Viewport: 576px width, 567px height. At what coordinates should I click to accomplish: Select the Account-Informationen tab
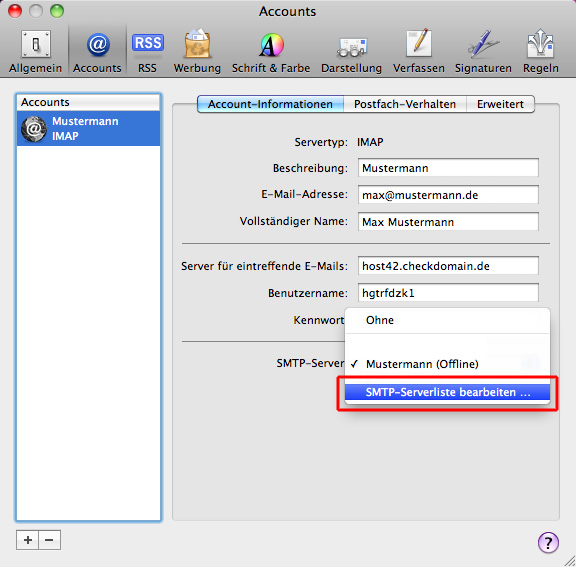point(270,104)
